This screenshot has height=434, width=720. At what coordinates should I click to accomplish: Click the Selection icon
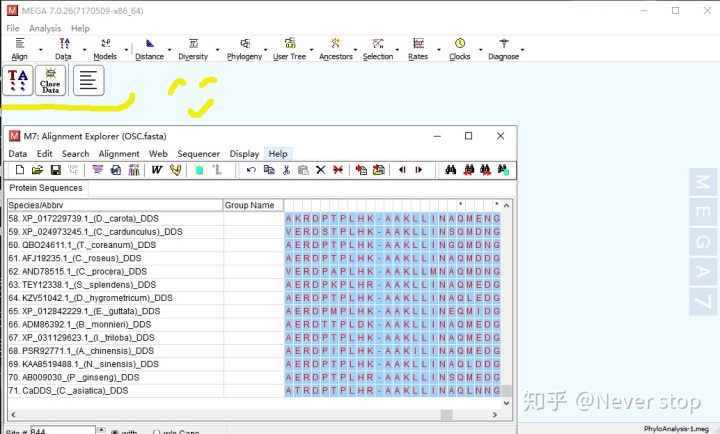[x=378, y=44]
